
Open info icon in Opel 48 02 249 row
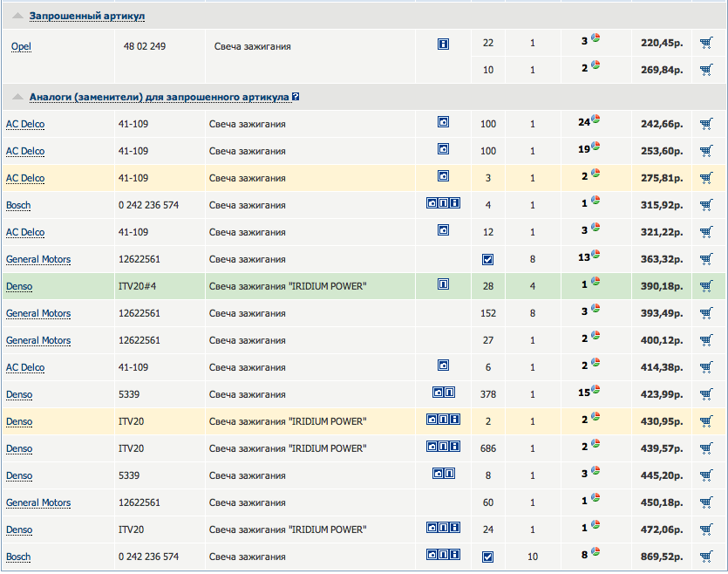pyautogui.click(x=444, y=44)
